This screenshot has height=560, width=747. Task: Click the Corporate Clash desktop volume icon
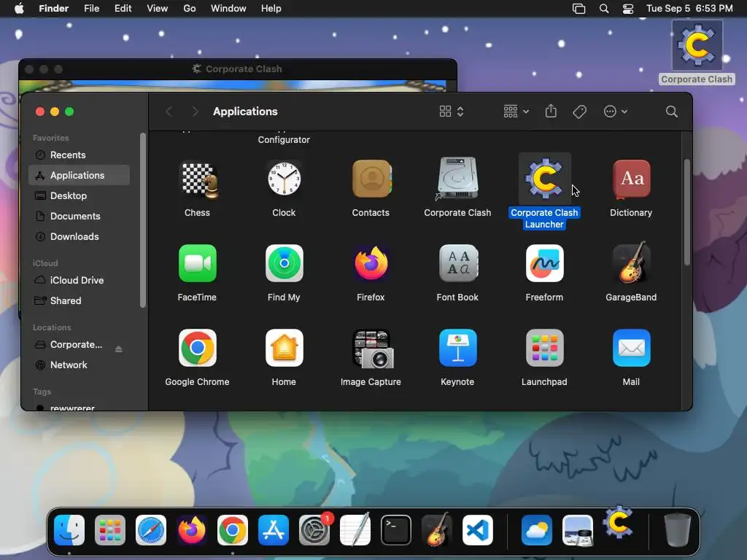pos(697,47)
